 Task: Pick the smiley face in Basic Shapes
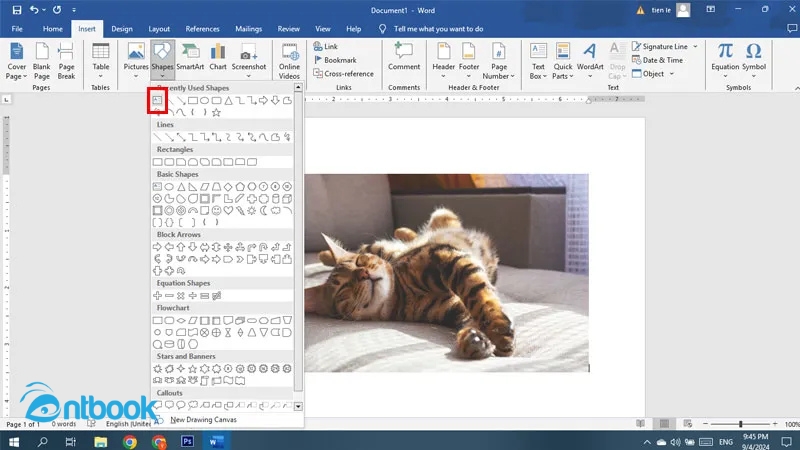point(216,211)
